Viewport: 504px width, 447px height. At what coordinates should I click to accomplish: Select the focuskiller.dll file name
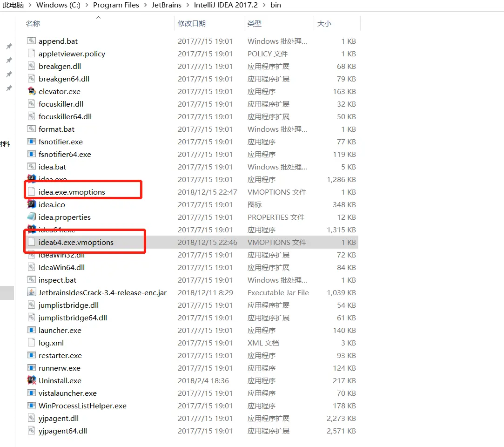[61, 104]
